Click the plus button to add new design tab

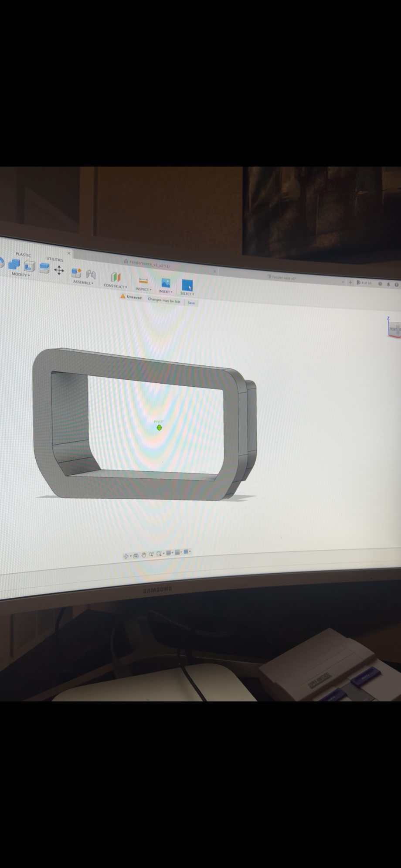coord(350,282)
